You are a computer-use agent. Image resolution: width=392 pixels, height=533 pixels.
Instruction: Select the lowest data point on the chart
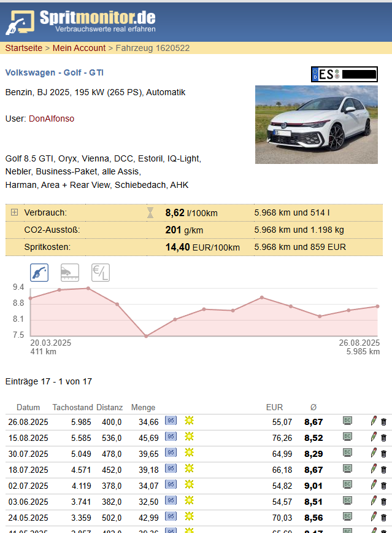point(146,336)
